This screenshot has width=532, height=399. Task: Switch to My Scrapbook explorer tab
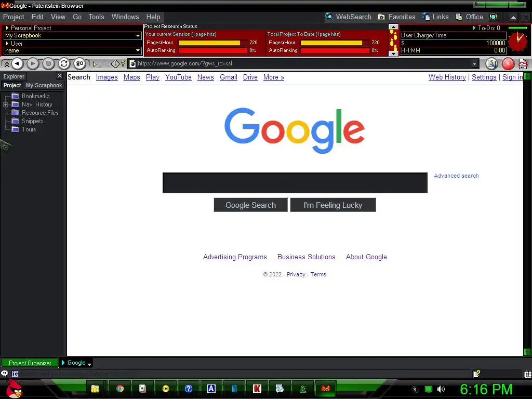[44, 86]
